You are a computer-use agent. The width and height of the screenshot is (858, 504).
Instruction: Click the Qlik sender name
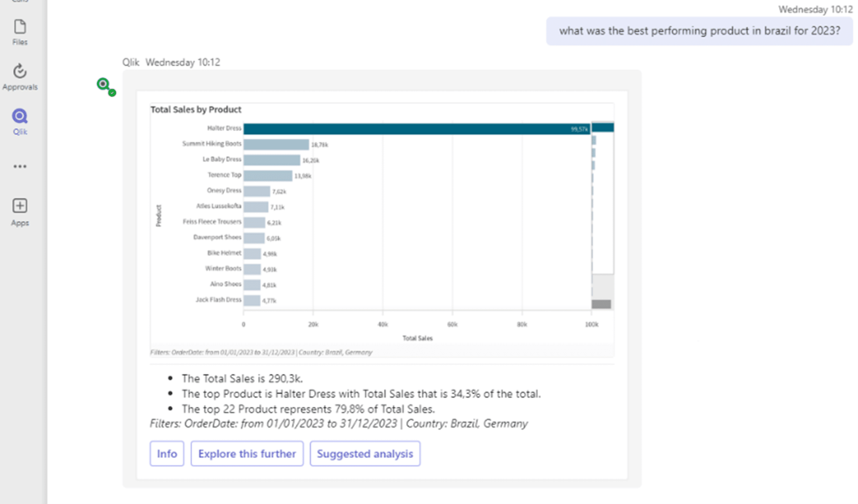pos(130,62)
